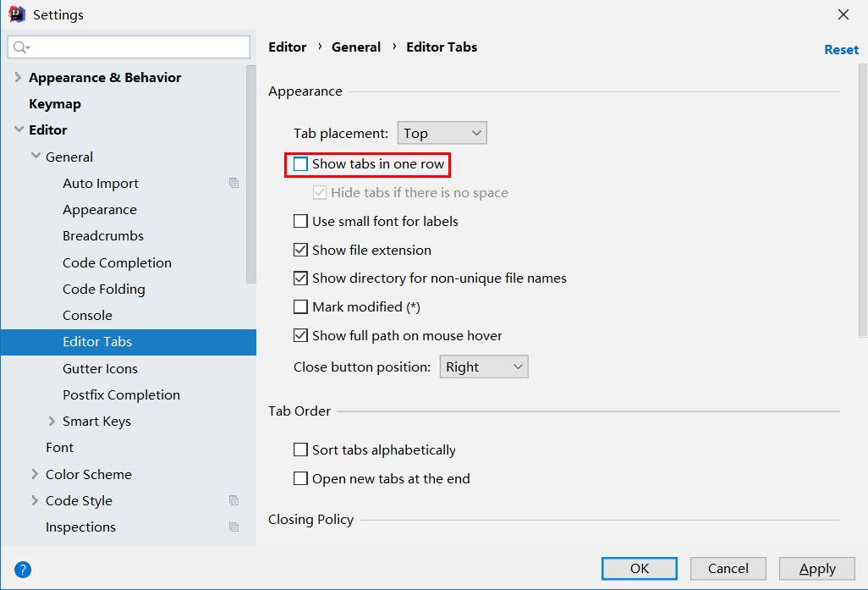
Task: Click the Reset link
Action: [x=841, y=50]
